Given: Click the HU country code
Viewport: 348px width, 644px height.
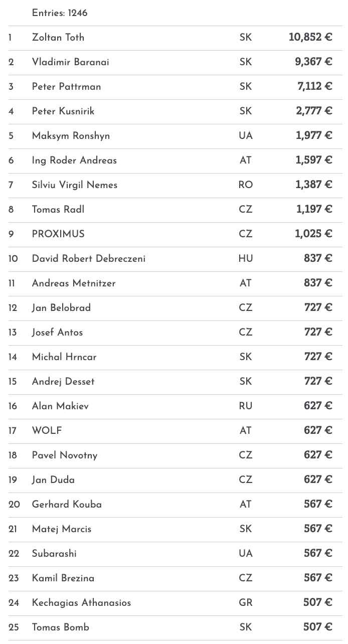Looking at the screenshot, I should (x=246, y=259).
